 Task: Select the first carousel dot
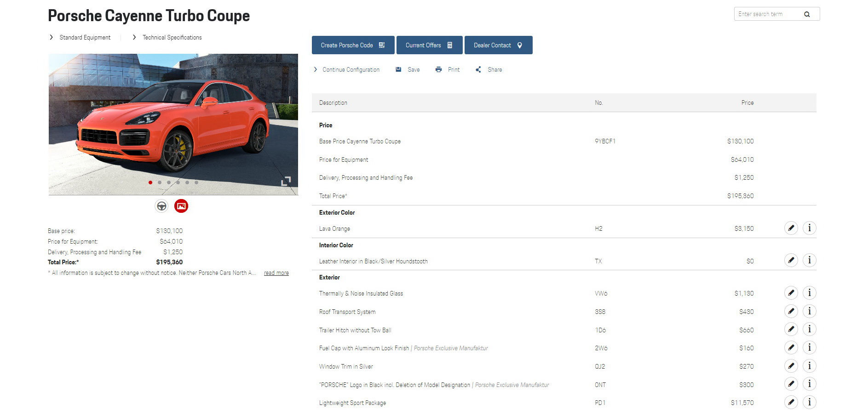coord(150,182)
